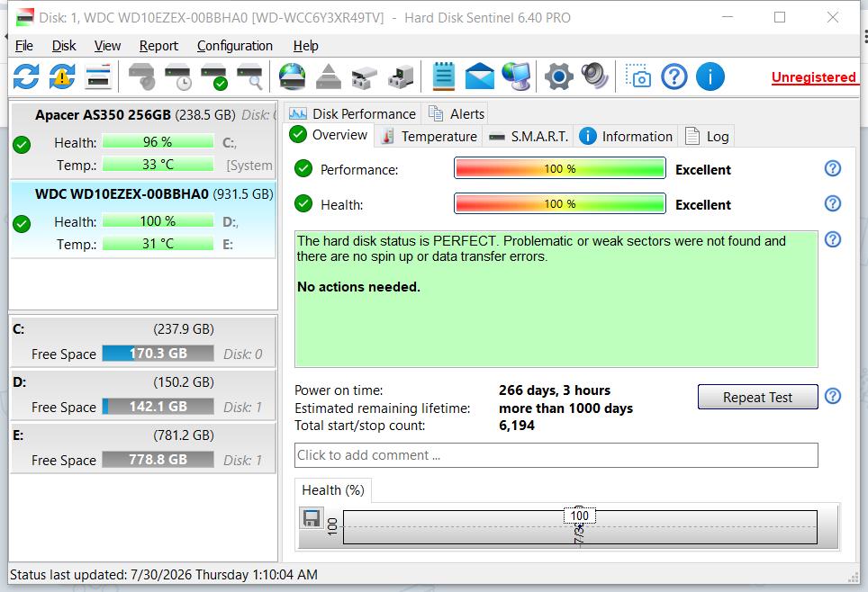Select the E: partition free space row
Screen dimensions: 868x592
143,447
